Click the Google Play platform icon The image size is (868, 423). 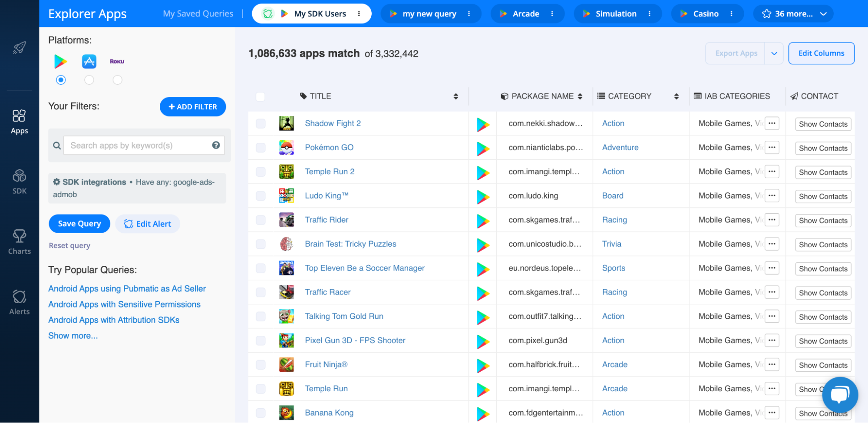pos(61,62)
